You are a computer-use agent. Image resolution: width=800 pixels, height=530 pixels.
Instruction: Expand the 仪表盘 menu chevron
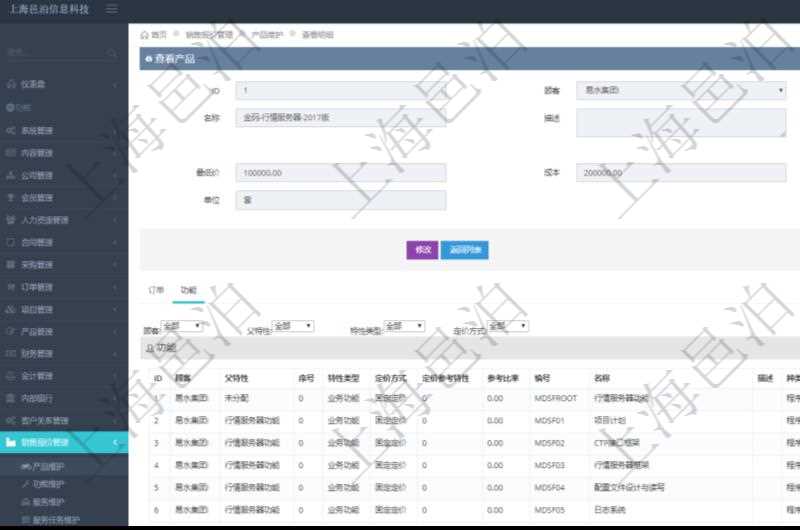point(115,85)
